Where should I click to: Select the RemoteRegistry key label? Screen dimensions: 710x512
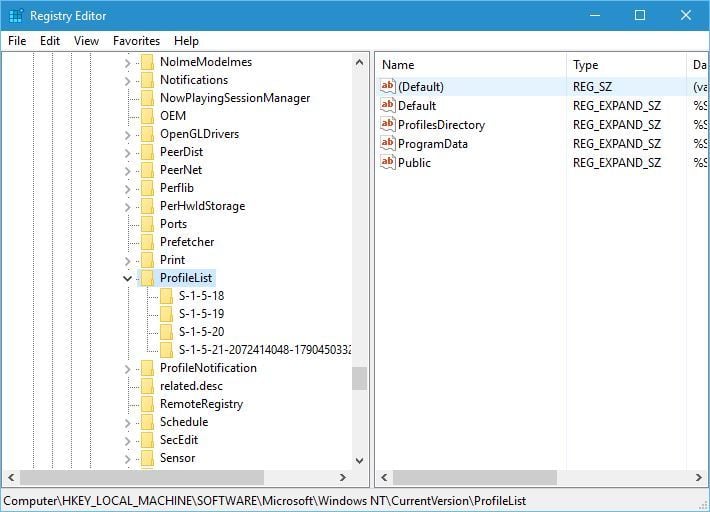201,404
